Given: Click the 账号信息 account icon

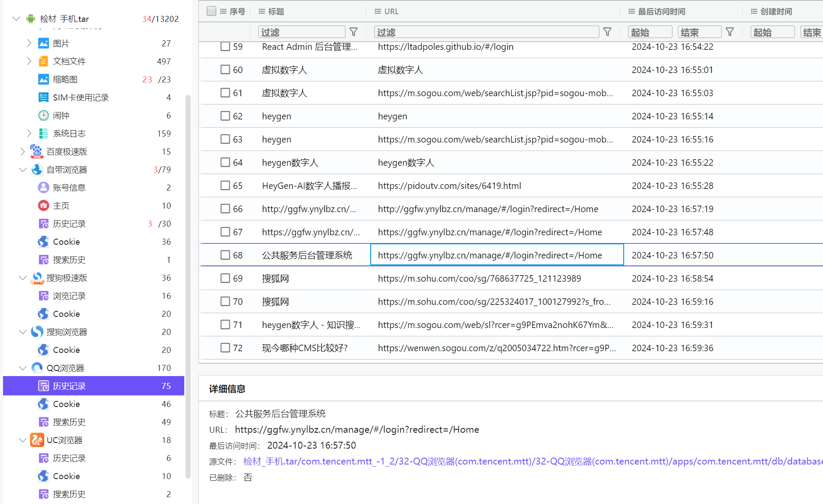Looking at the screenshot, I should [x=43, y=188].
